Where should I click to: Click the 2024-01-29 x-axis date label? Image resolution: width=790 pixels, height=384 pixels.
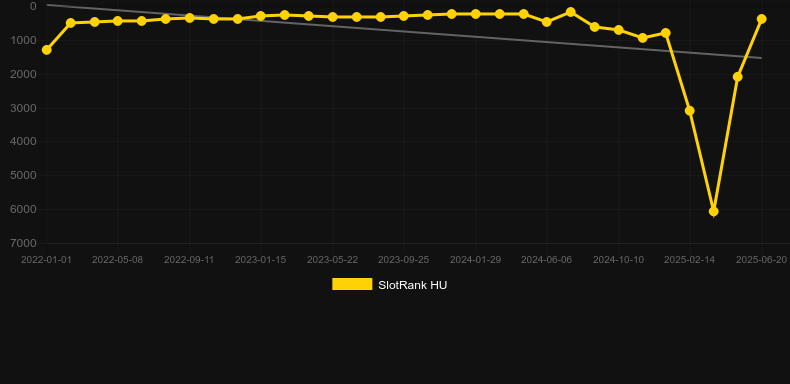click(476, 260)
